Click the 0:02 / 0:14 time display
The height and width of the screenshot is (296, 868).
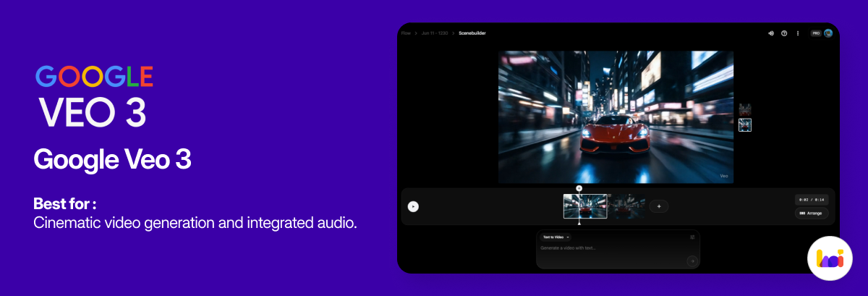pos(812,200)
